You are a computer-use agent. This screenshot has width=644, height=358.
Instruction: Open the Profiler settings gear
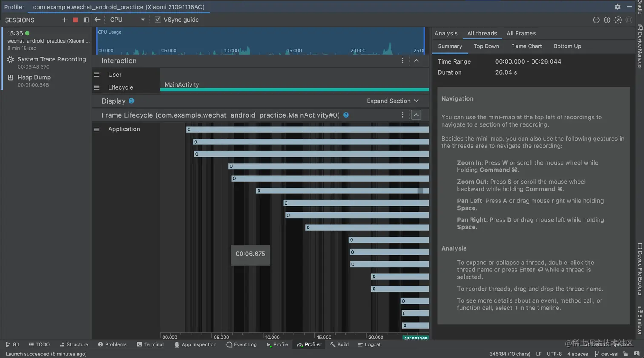pos(618,7)
